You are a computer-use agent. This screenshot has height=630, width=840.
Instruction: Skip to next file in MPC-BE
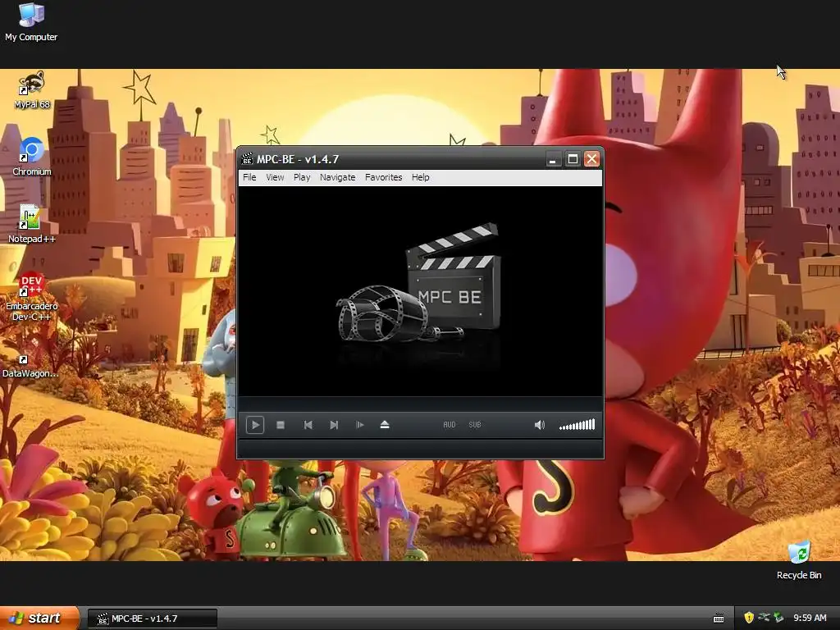[334, 425]
